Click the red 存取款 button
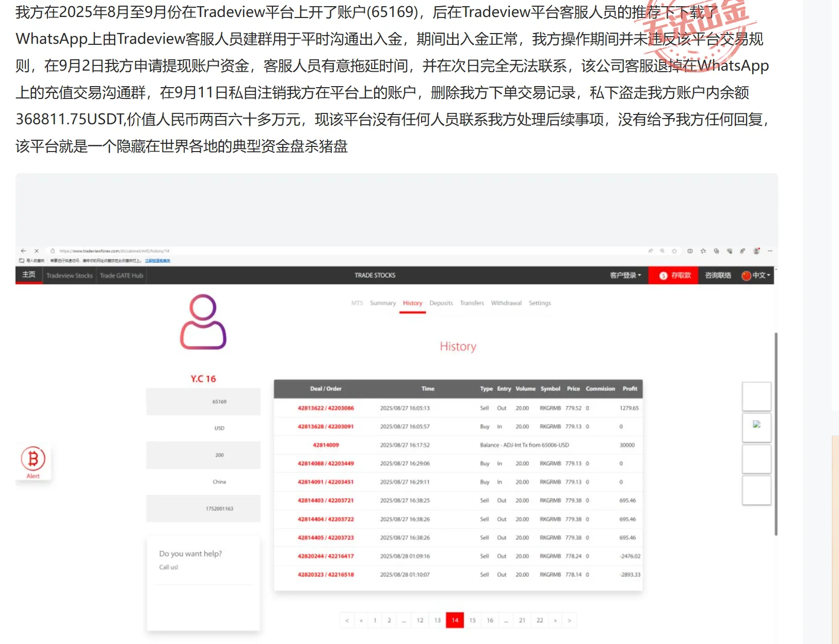 click(673, 275)
